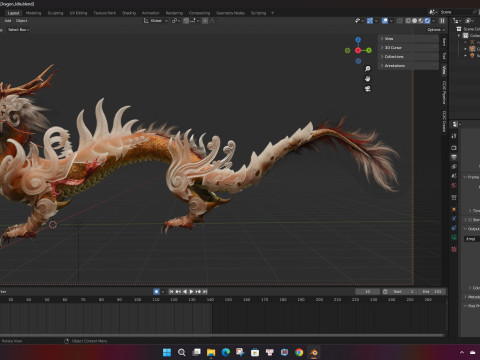
Task: Open the Object Data properties tab
Action: [454, 237]
